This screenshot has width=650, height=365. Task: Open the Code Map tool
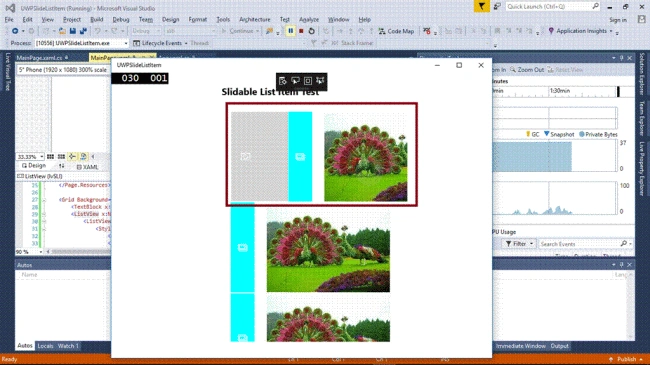pos(396,31)
